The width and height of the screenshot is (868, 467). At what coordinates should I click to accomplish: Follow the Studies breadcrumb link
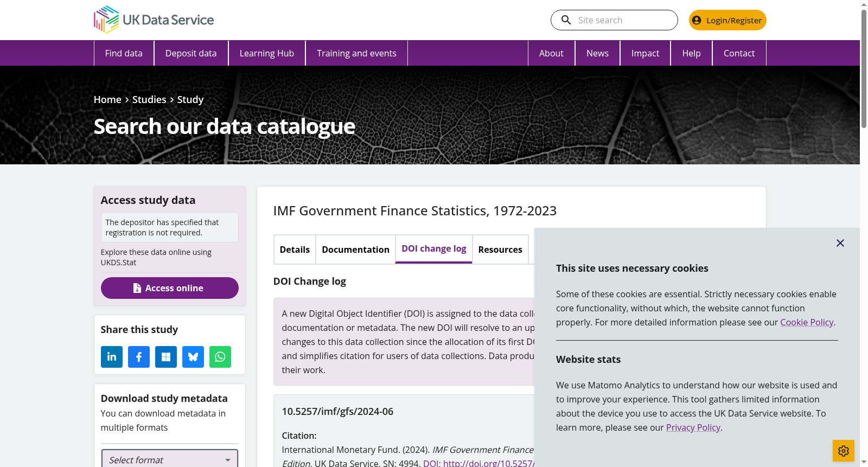click(149, 100)
